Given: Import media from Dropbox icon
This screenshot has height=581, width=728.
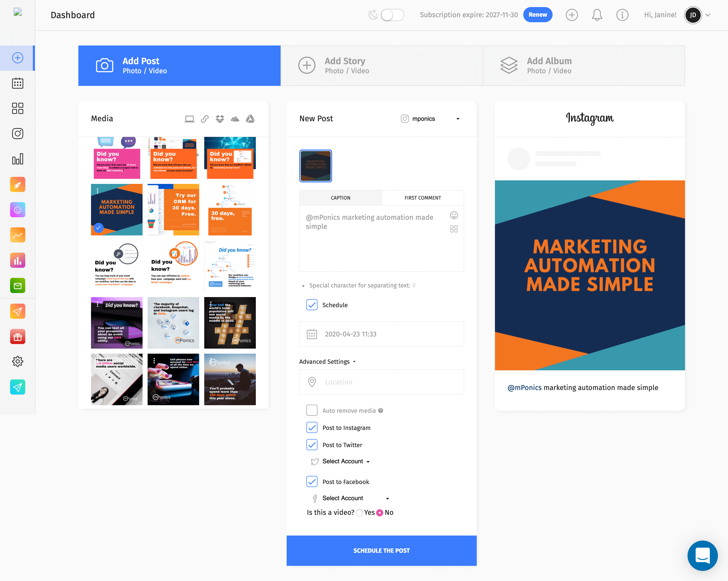Looking at the screenshot, I should point(220,119).
